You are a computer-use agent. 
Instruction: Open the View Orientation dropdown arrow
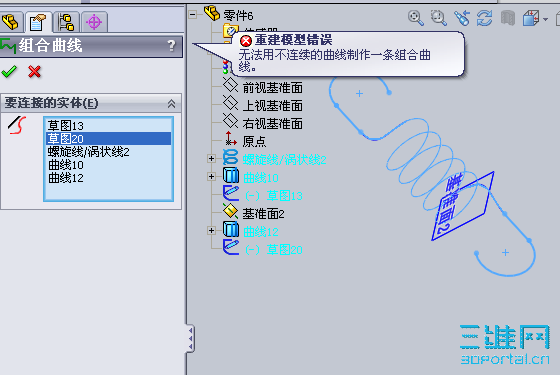[x=545, y=19]
